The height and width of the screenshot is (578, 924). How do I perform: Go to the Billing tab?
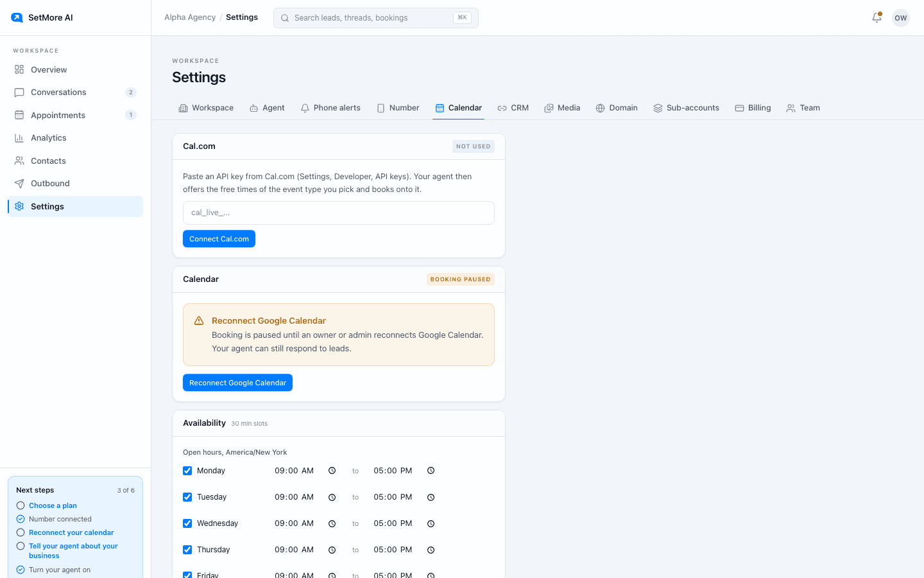(x=753, y=108)
